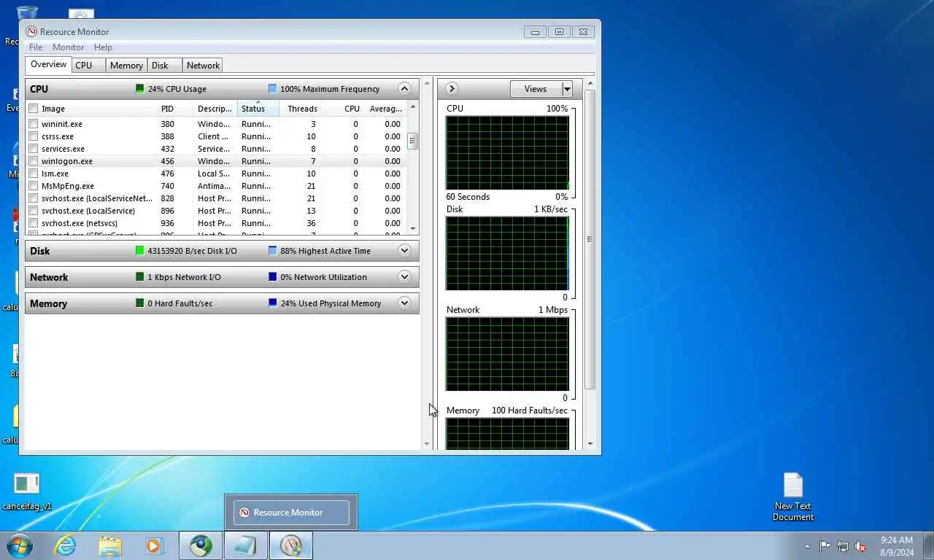Click '24% Used Physical Memory' text
Viewport: 934px width, 560px height.
pyautogui.click(x=331, y=303)
